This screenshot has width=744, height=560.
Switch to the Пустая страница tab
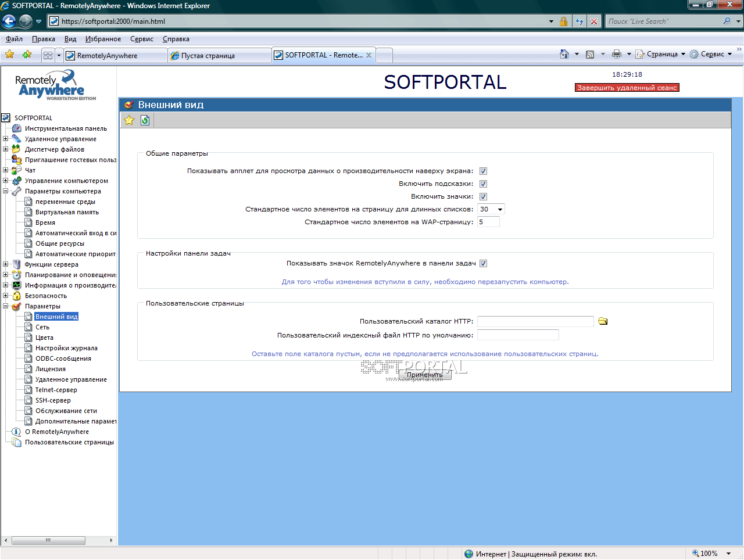click(219, 56)
